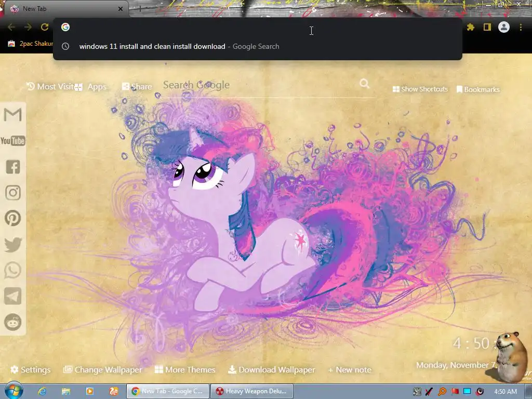Open the orange UC Browser taskbar icon

coord(114,391)
